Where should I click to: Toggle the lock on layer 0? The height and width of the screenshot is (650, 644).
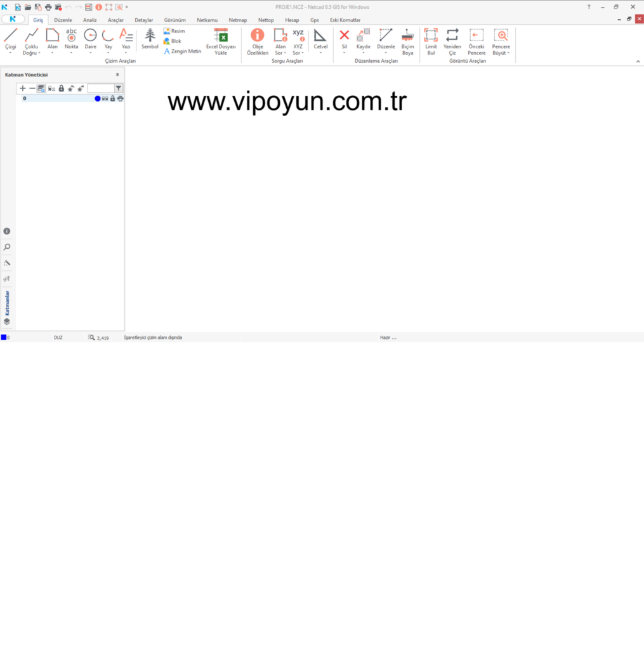click(112, 98)
